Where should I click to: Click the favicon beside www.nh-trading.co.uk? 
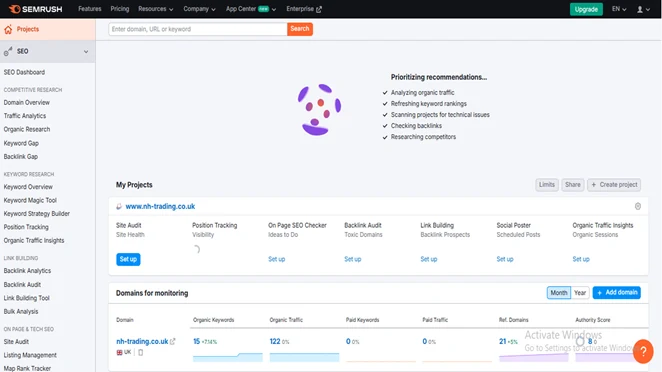119,206
